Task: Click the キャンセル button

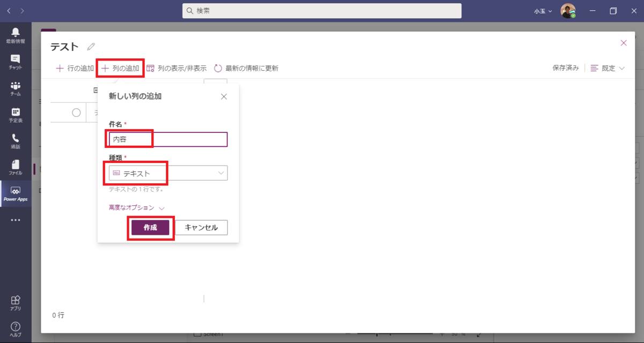Action: point(201,228)
